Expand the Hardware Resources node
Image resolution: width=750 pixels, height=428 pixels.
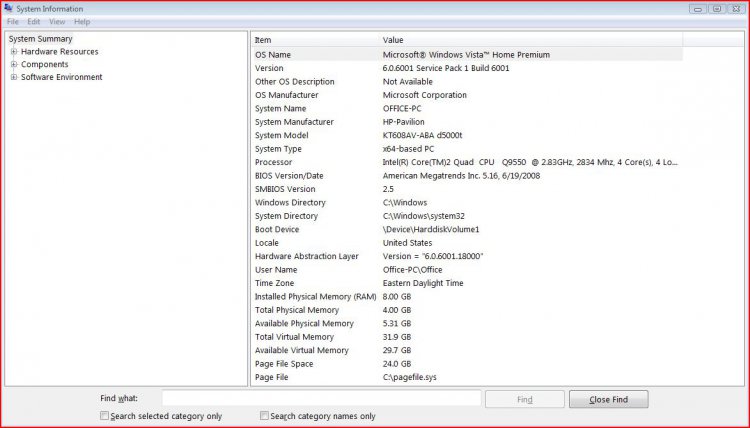coord(14,51)
